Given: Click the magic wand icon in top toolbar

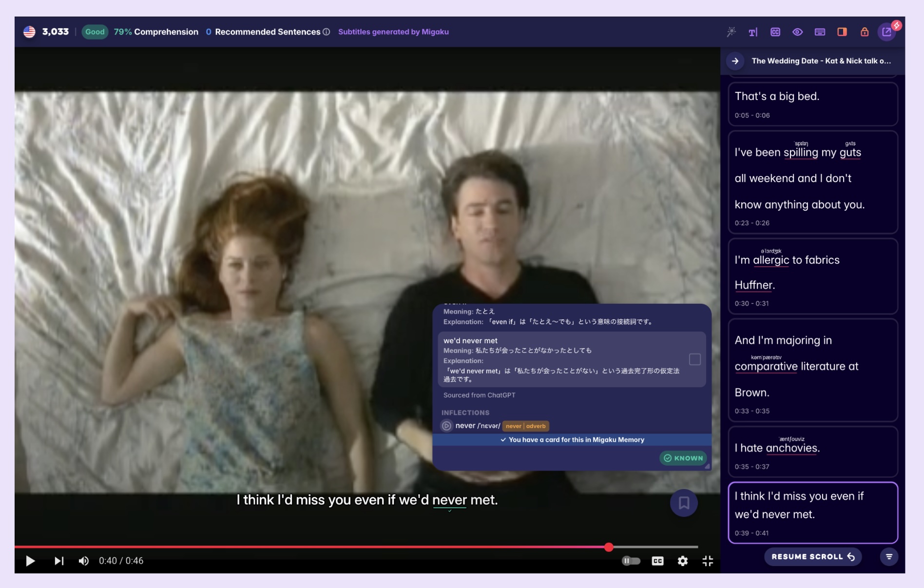Looking at the screenshot, I should (x=731, y=32).
